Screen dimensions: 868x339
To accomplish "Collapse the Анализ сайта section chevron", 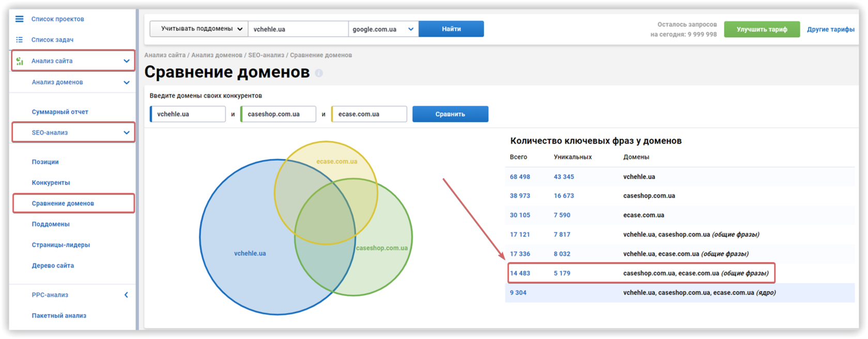I will [x=127, y=61].
